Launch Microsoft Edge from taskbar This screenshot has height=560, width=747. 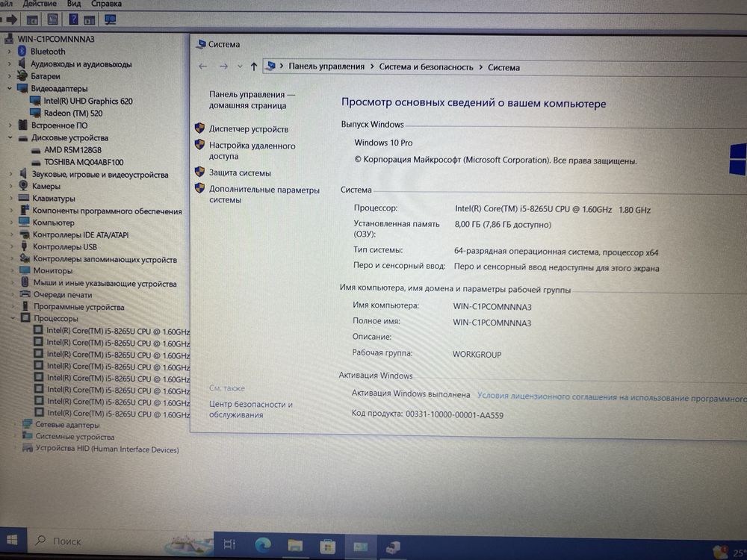coord(262,544)
